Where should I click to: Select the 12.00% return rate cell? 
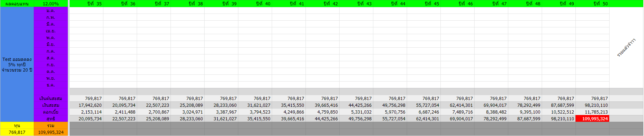click(x=51, y=4)
